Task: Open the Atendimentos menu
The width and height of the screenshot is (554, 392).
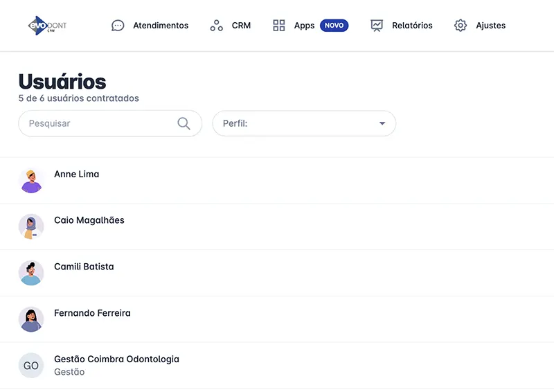Action: [161, 26]
